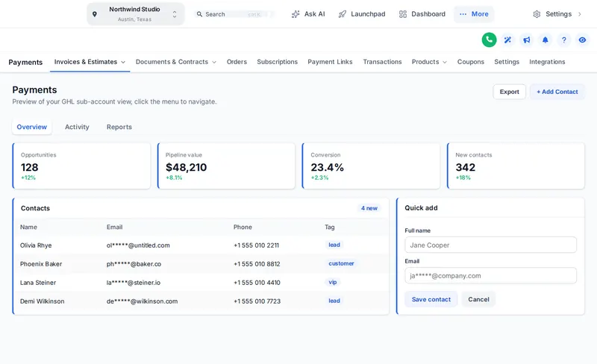Click the green phone call icon
Image resolution: width=597 pixels, height=364 pixels.
click(489, 40)
